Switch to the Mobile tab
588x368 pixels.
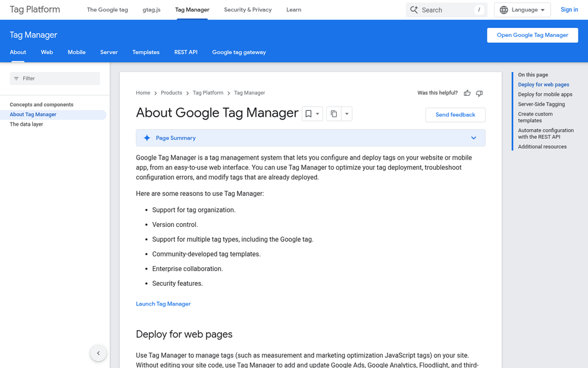77,52
